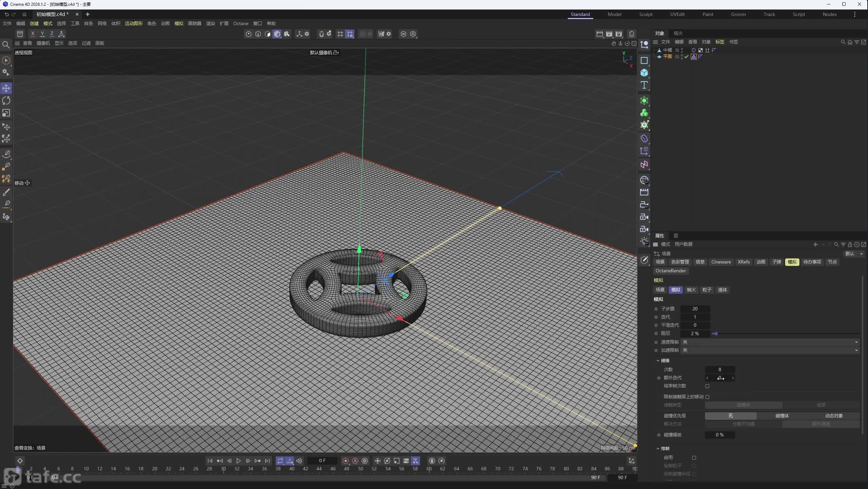Click the Text object icon
The image size is (868, 489).
coord(644,85)
